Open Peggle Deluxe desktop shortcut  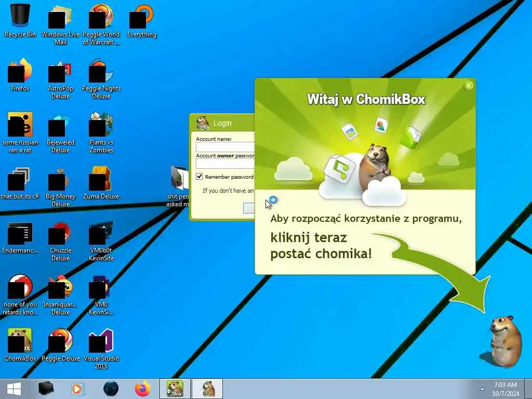click(x=60, y=345)
